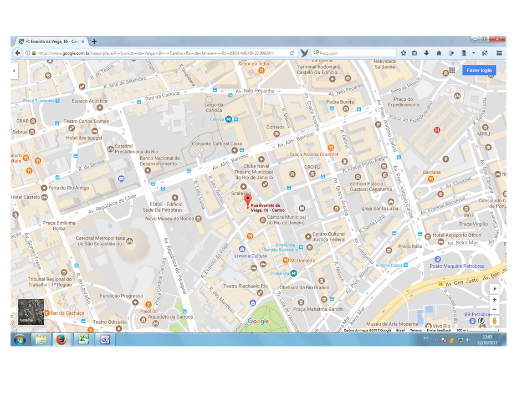The width and height of the screenshot is (532, 399).
Task: Go to the Firefox home page icon
Action: pos(439,53)
